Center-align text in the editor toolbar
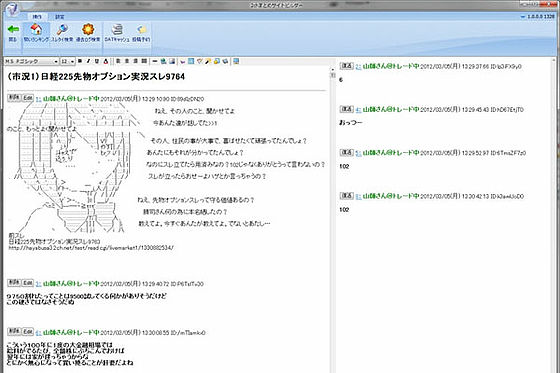 127,61
